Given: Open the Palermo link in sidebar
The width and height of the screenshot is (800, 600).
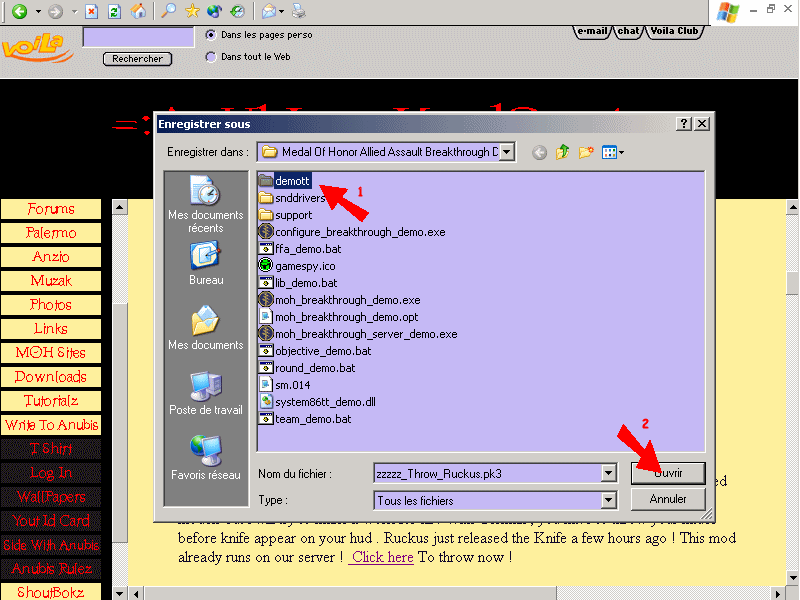Looking at the screenshot, I should [x=51, y=233].
